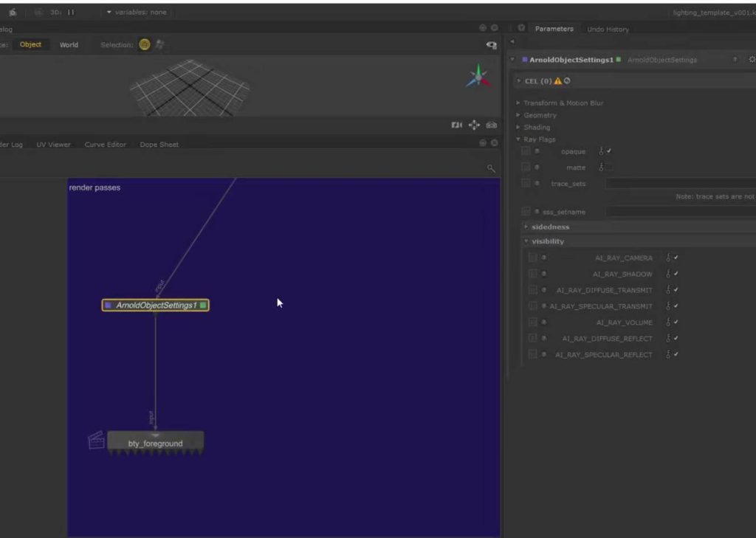
Task: Click the viewer axis orientation gizmo
Action: coord(478,76)
